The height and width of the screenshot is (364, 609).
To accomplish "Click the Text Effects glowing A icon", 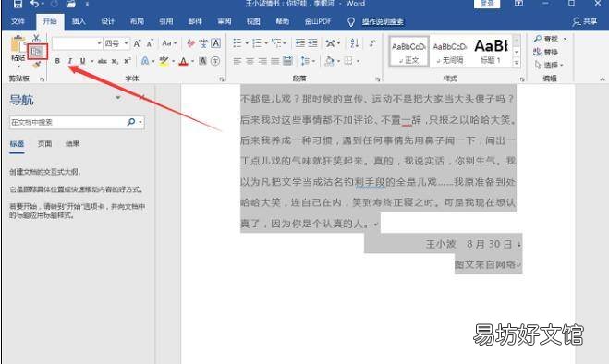I will [x=145, y=61].
